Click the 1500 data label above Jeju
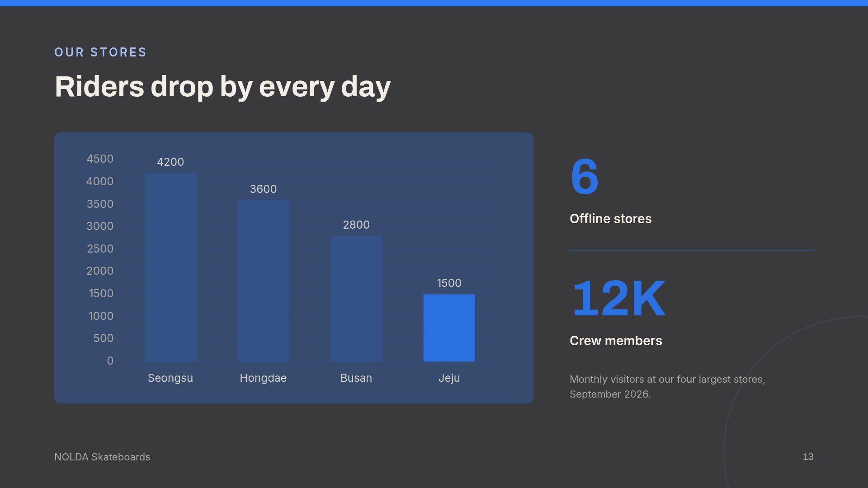Viewport: 868px width, 488px height. [449, 283]
